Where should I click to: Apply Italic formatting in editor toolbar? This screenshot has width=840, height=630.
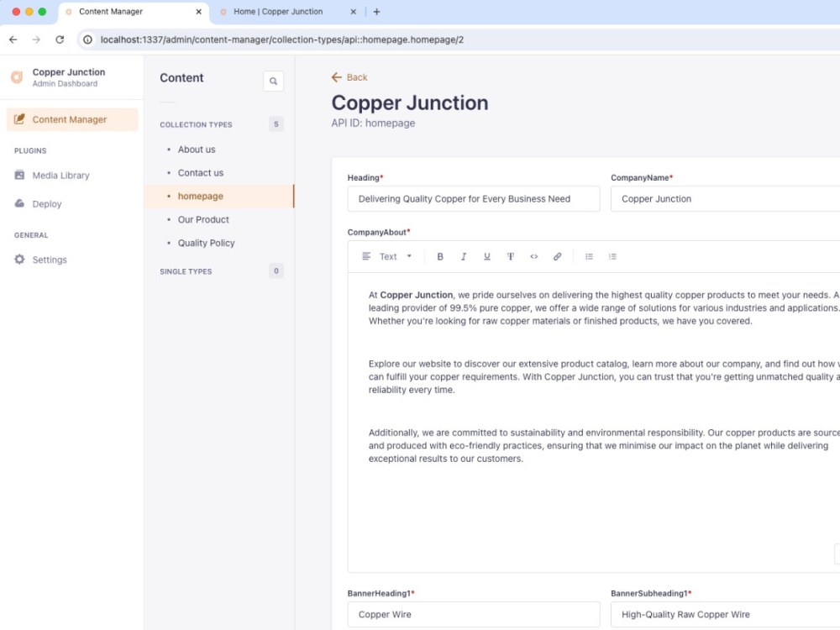464,256
